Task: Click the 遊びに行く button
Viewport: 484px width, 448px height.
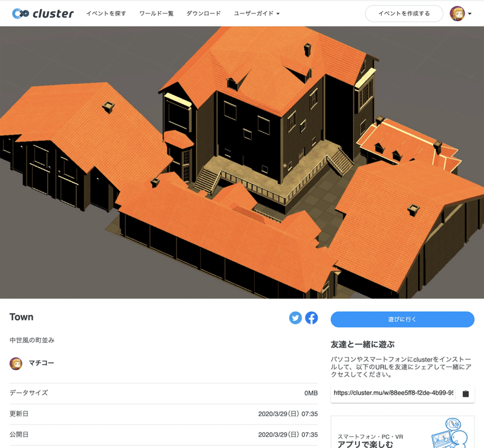Action: 402,319
